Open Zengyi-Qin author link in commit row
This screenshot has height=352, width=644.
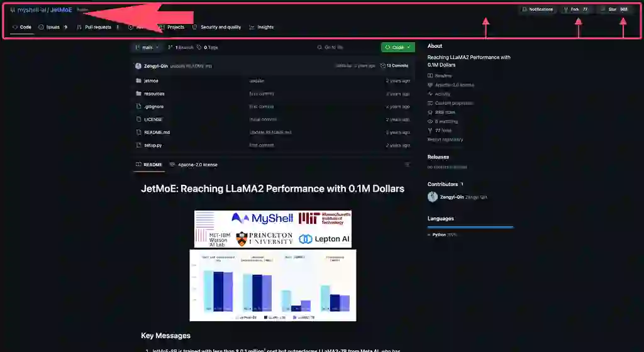(156, 66)
